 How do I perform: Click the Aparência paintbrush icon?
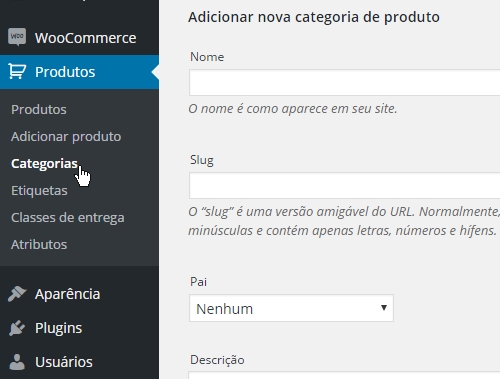point(17,294)
